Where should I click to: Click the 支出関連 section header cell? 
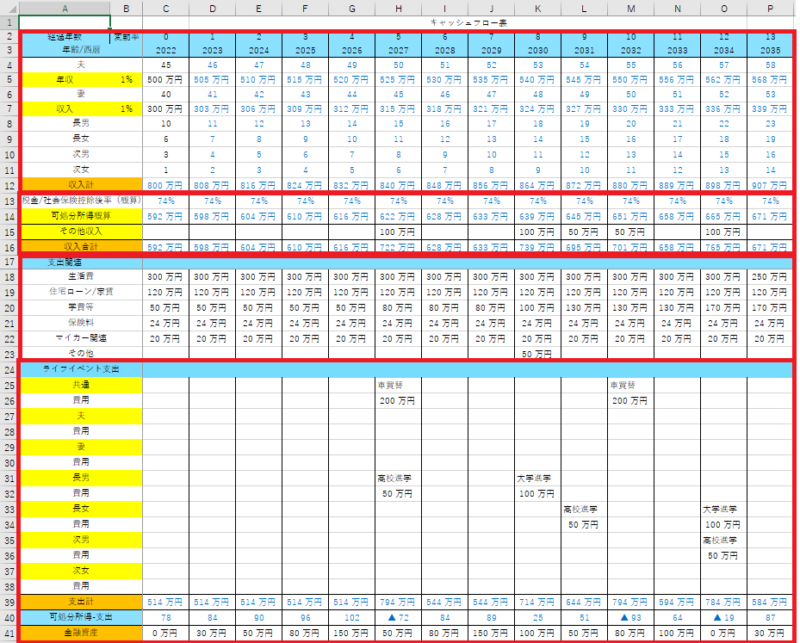65,262
